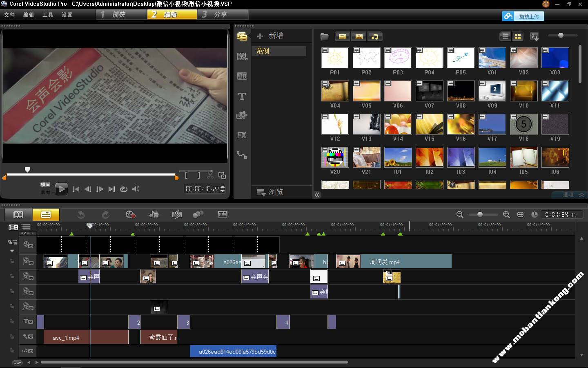The width and height of the screenshot is (588, 368).
Task: Click the Redo arrow in timeline toolbar
Action: click(105, 214)
